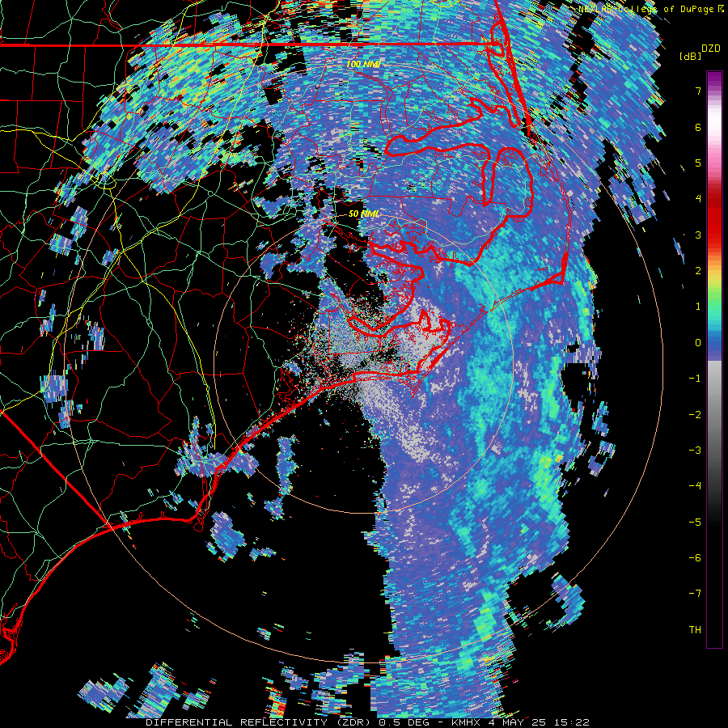Click the "5" value on the color scale

tap(698, 163)
